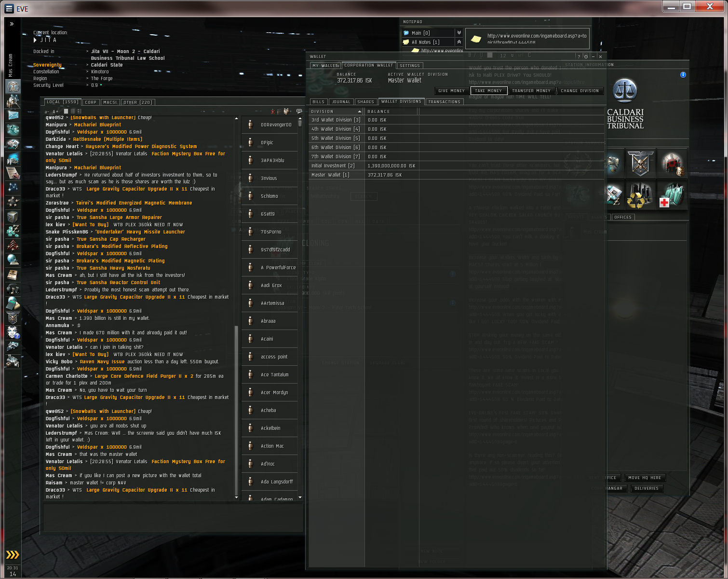728x579 pixels.
Task: Click the yellow triple-arrow at sidebar bottom
Action: [x=13, y=555]
